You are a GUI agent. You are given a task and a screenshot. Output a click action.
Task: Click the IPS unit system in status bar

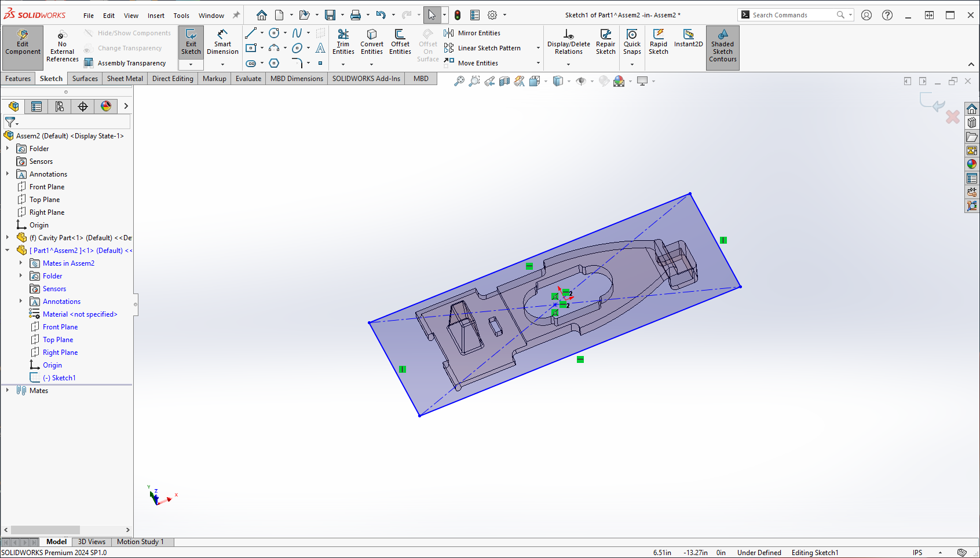coord(917,553)
